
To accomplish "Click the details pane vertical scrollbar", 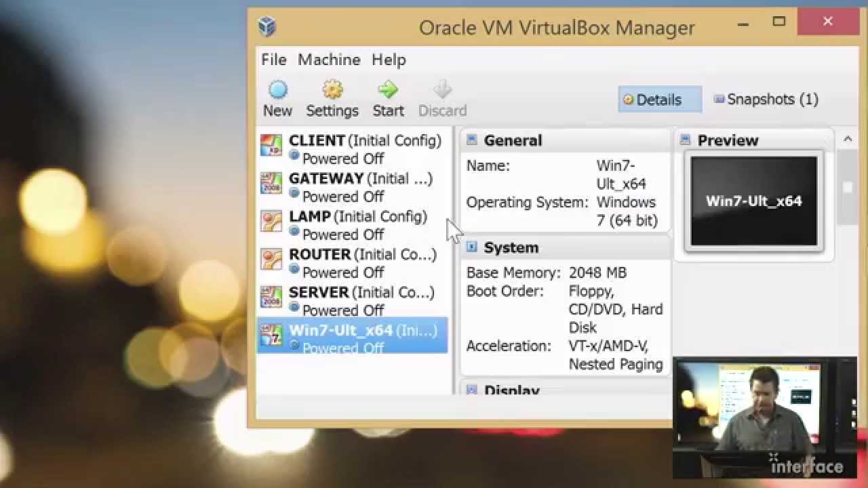I will 848,188.
